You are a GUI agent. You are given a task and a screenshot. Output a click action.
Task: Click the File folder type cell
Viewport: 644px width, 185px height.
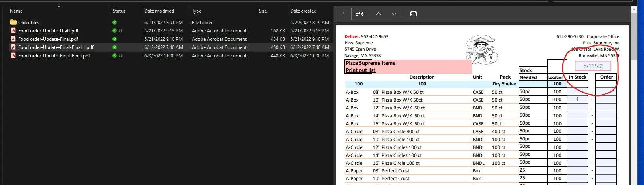[x=202, y=23]
